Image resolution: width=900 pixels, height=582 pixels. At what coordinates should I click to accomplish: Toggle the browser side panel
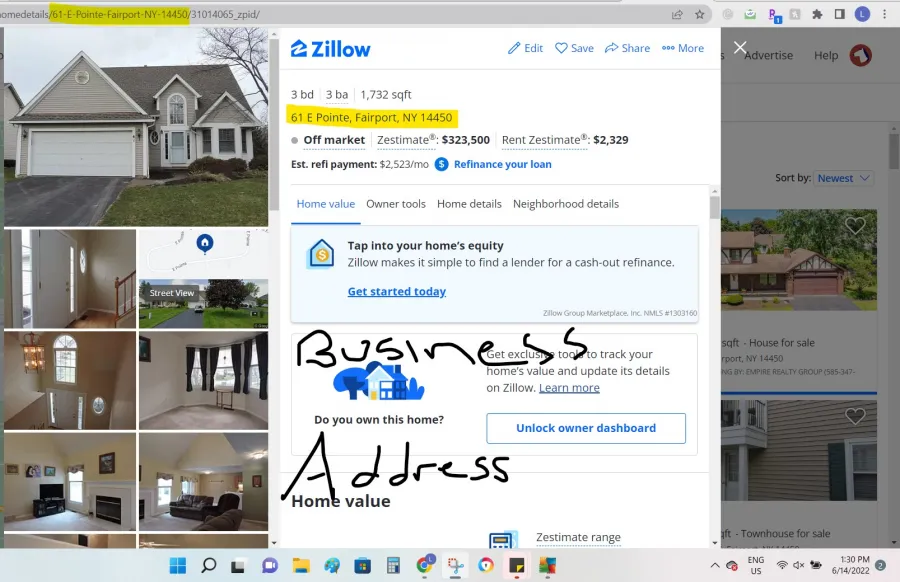click(x=840, y=14)
